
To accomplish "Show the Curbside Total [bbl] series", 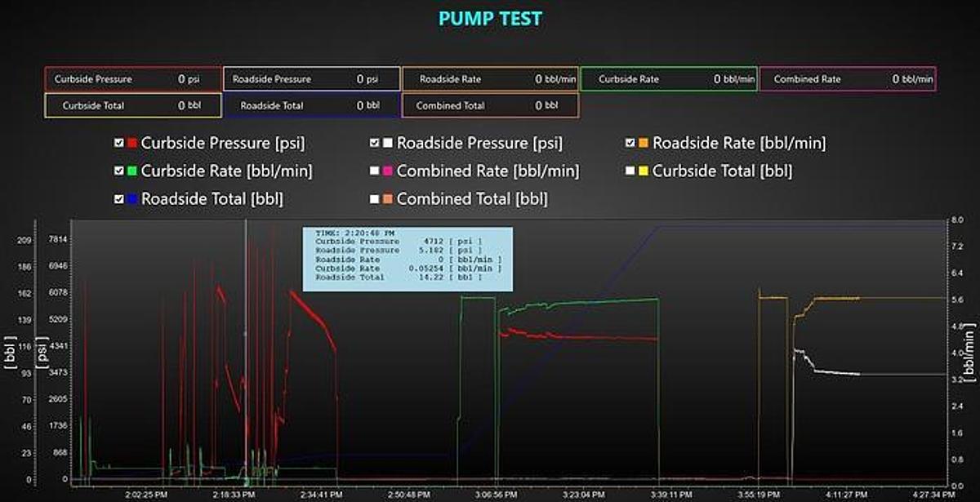I will point(630,171).
